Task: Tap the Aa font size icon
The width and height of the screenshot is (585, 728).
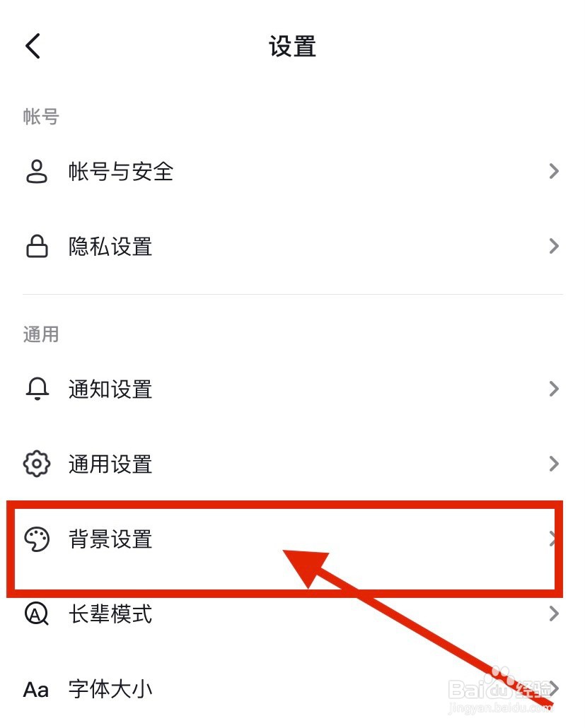Action: point(36,689)
